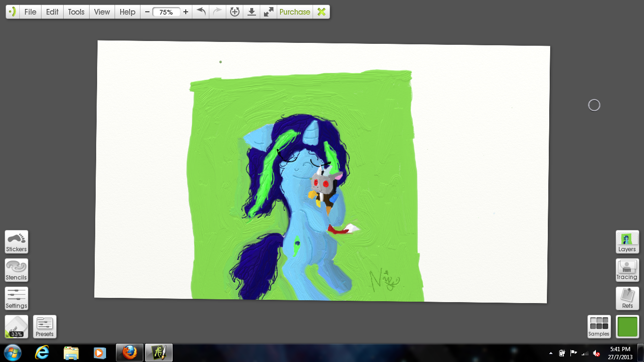Click the network signal tray icon
Screen dimensions: 644x362
coord(585,353)
